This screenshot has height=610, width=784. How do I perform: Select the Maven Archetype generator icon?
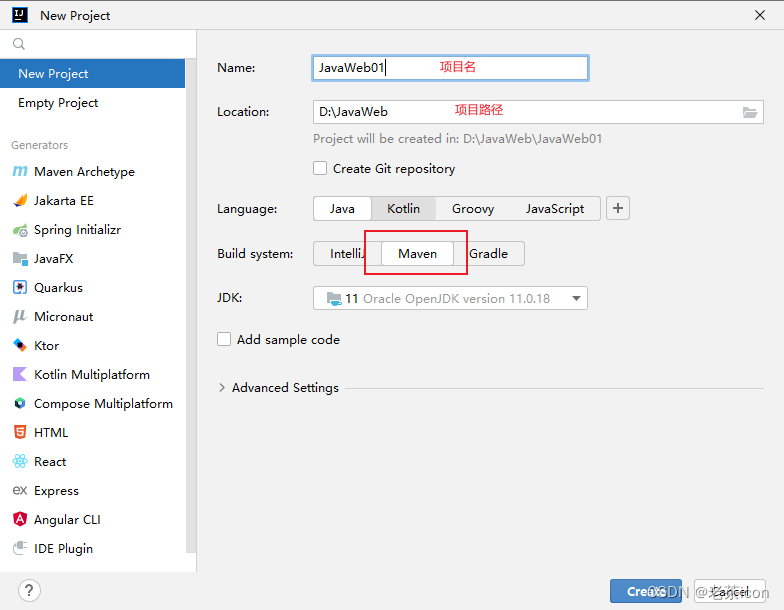(20, 172)
